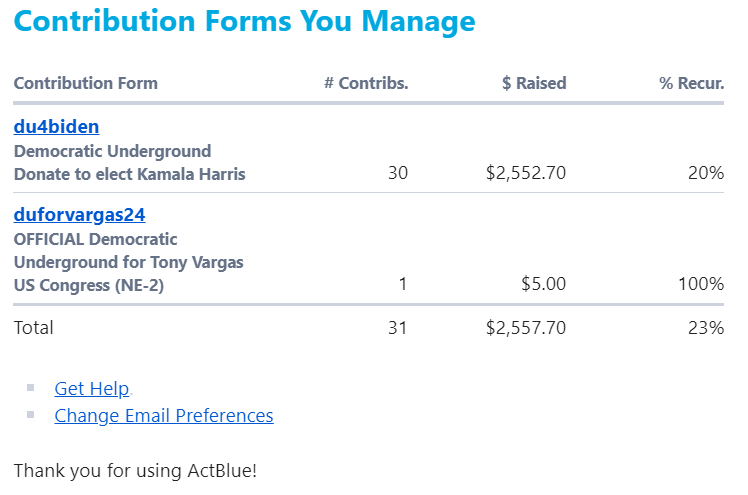Click the 100% recurring value
Image resolution: width=748 pixels, height=495 pixels.
click(700, 284)
